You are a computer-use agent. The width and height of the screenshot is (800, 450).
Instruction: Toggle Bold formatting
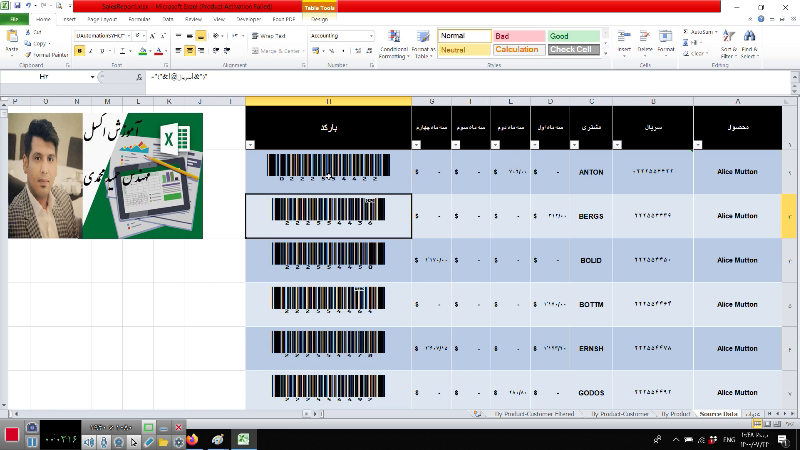click(80, 51)
